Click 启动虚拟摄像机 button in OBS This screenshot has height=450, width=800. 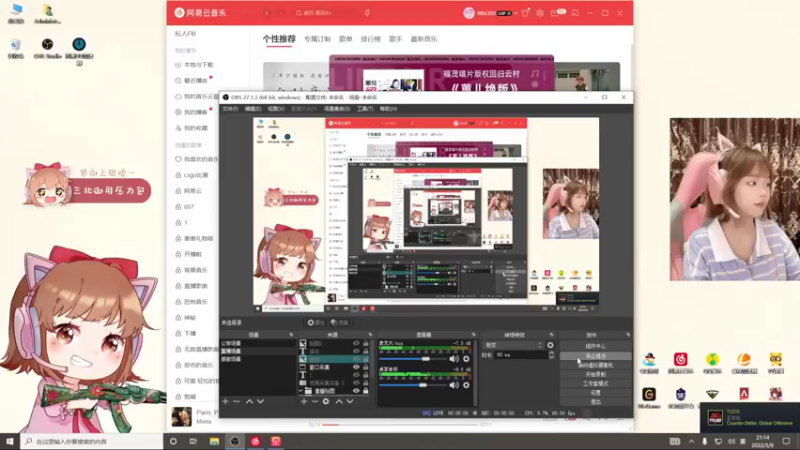click(x=595, y=365)
